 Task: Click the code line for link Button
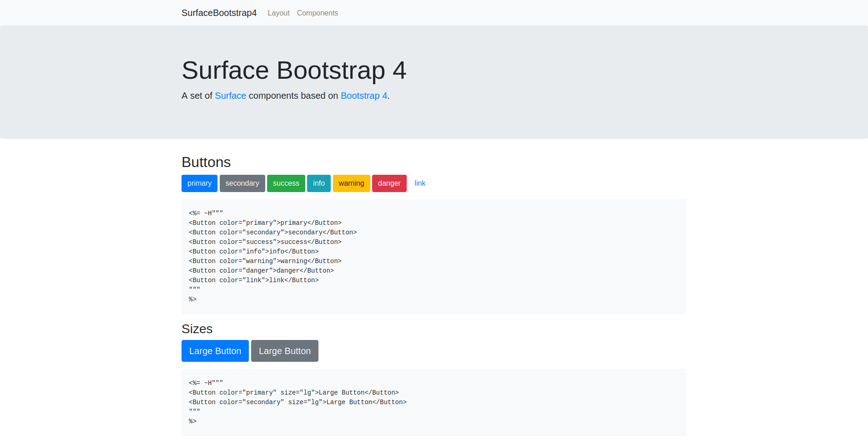[x=254, y=280]
